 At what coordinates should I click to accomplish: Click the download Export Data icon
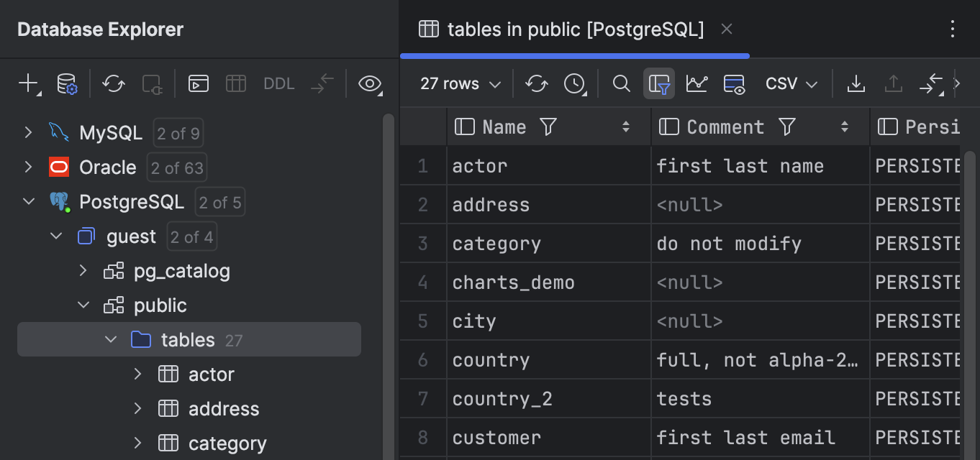point(856,83)
